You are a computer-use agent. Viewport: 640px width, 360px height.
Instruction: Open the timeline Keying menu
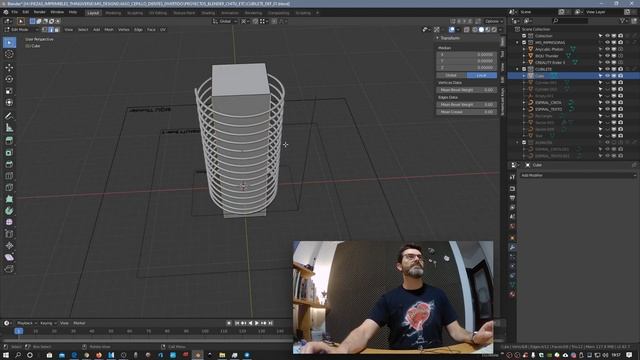[x=48, y=323]
